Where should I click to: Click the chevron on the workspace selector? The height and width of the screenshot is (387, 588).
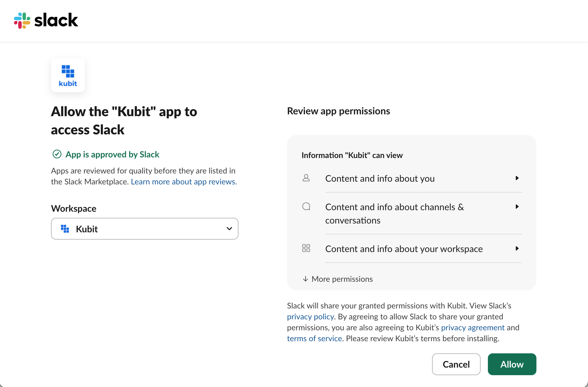[229, 229]
